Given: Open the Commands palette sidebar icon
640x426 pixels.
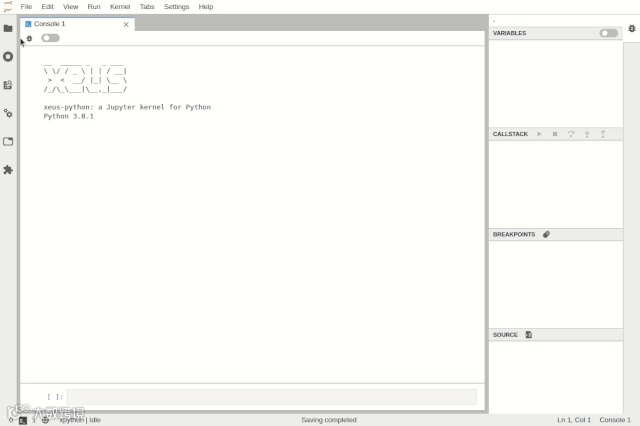Looking at the screenshot, I should coord(8,85).
